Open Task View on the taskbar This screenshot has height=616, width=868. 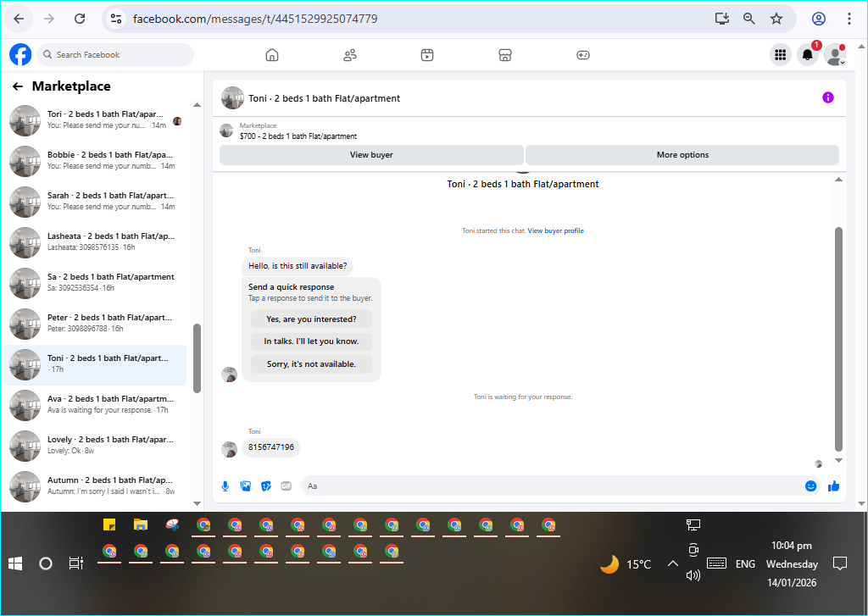point(75,563)
